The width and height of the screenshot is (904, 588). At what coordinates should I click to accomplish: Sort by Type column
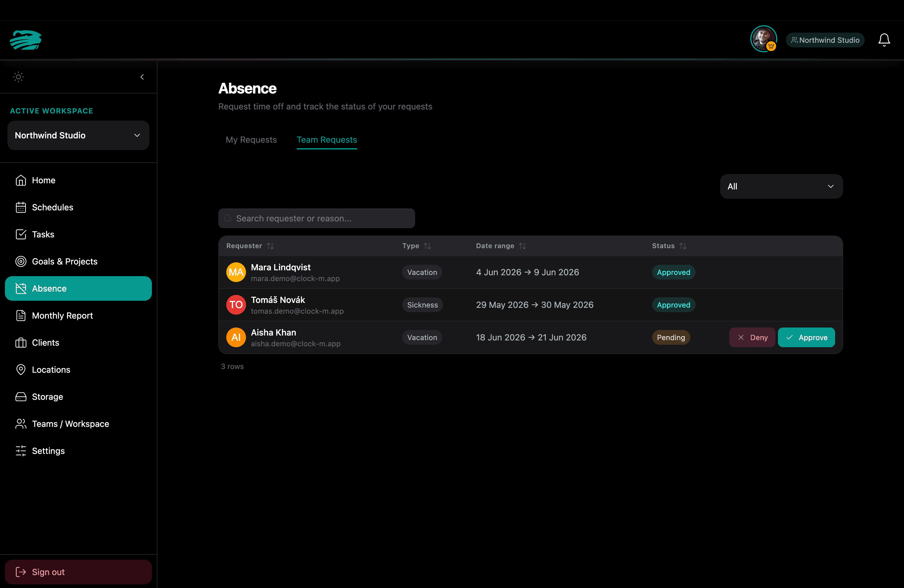click(417, 246)
